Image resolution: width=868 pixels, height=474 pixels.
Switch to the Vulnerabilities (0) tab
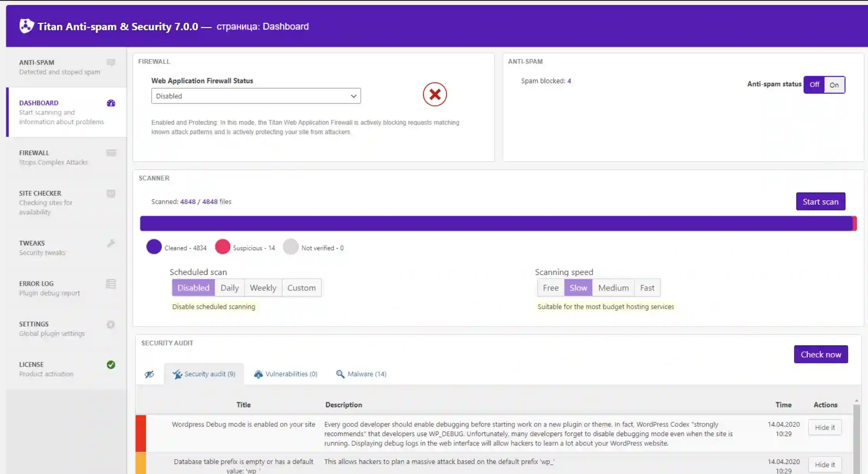pos(286,374)
